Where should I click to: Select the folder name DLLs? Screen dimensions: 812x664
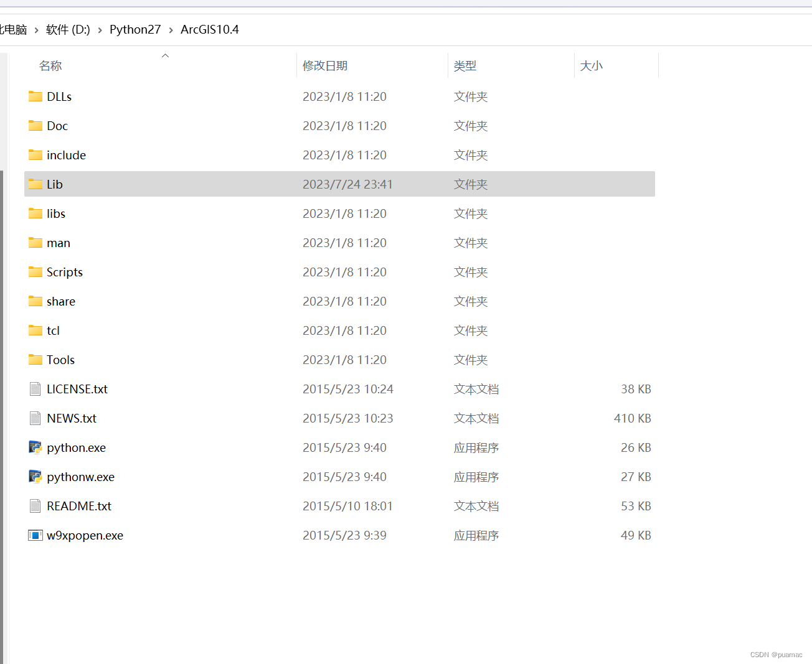click(x=59, y=96)
